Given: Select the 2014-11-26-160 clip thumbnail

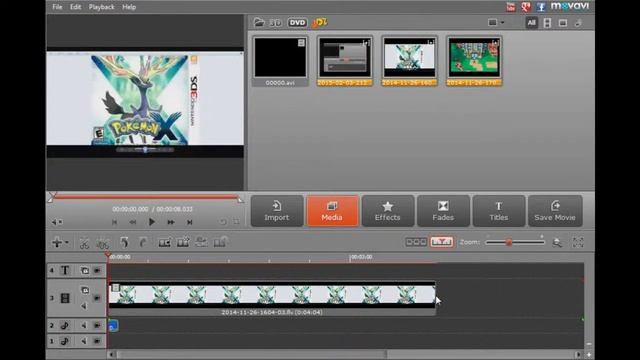Looking at the screenshot, I should pos(409,61).
